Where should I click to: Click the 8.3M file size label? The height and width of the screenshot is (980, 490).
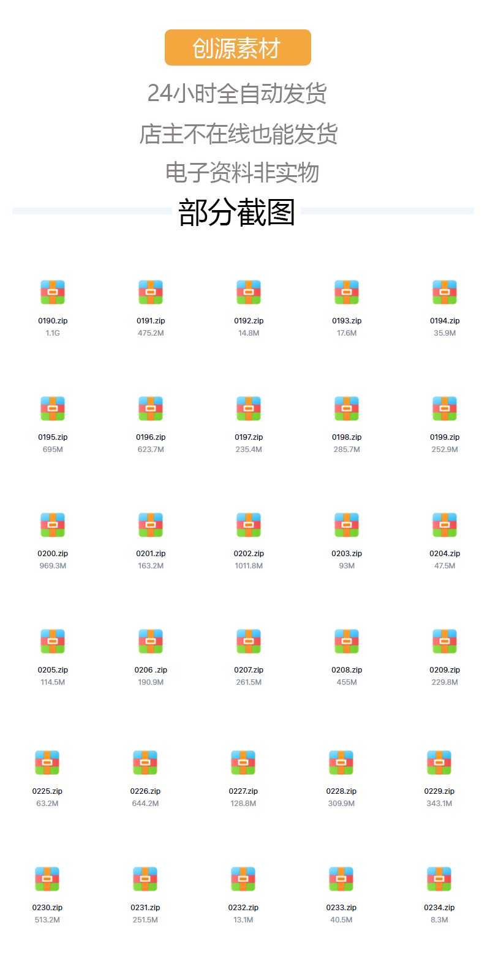click(x=439, y=920)
